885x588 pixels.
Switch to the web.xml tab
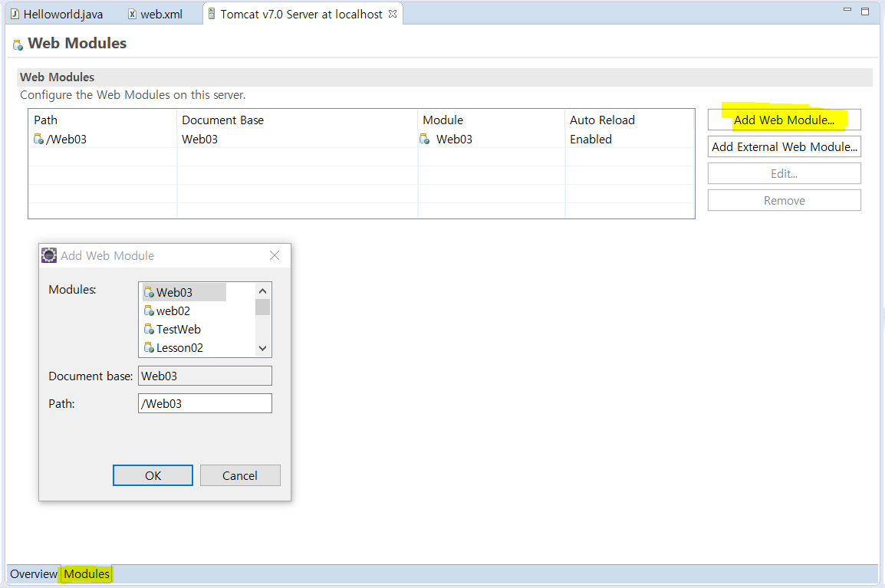[156, 14]
